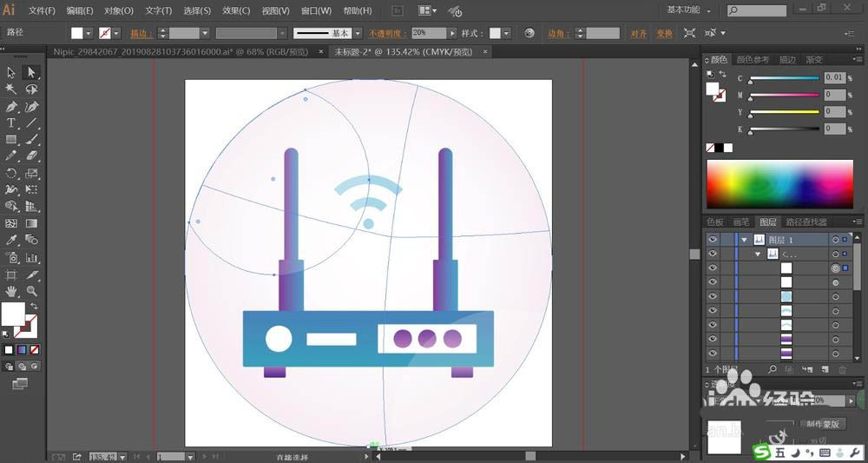The image size is (868, 463).
Task: Click the Locate Object magnifier in layers panel
Action: click(x=773, y=369)
